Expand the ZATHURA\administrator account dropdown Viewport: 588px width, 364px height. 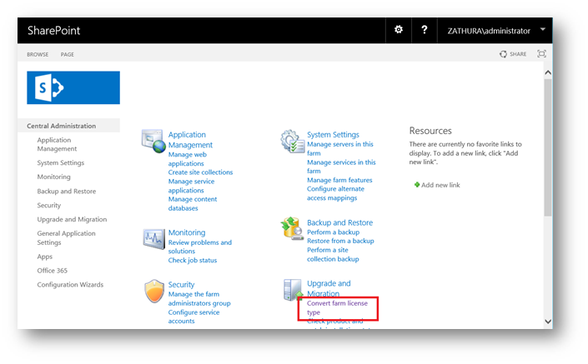click(x=543, y=29)
